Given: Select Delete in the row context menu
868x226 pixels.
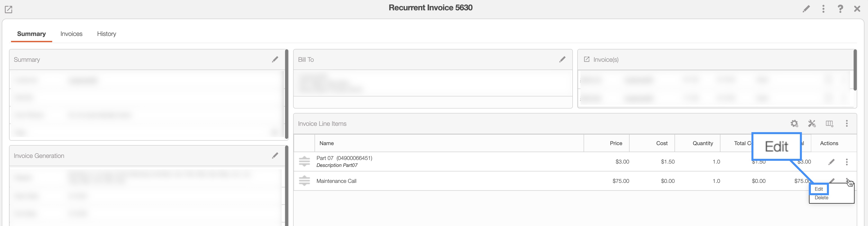Looking at the screenshot, I should (x=821, y=198).
